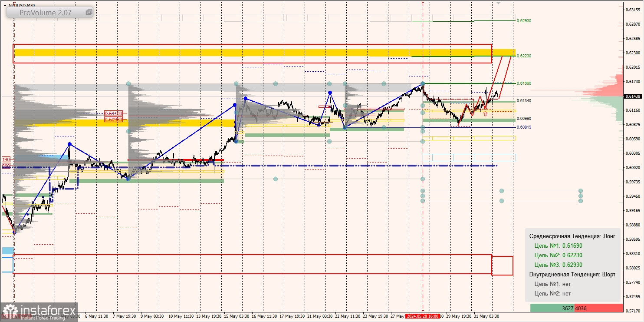Click the 0.57740 price scale value

[633, 282]
